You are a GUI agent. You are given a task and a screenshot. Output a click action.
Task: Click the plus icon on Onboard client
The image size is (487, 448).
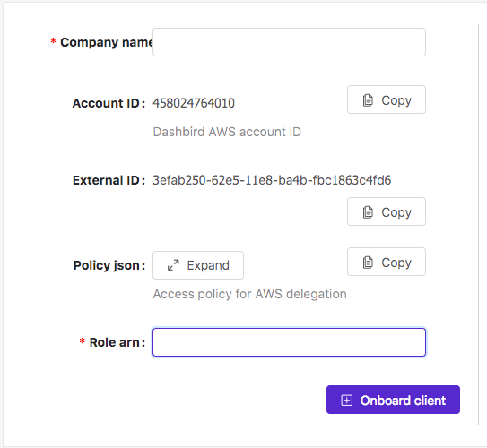(346, 401)
